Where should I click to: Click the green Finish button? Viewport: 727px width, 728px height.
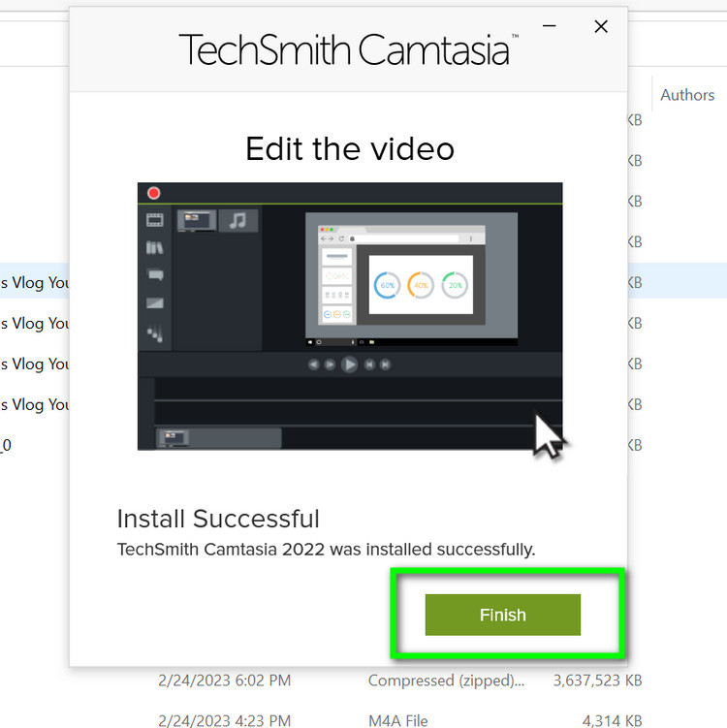tap(502, 615)
